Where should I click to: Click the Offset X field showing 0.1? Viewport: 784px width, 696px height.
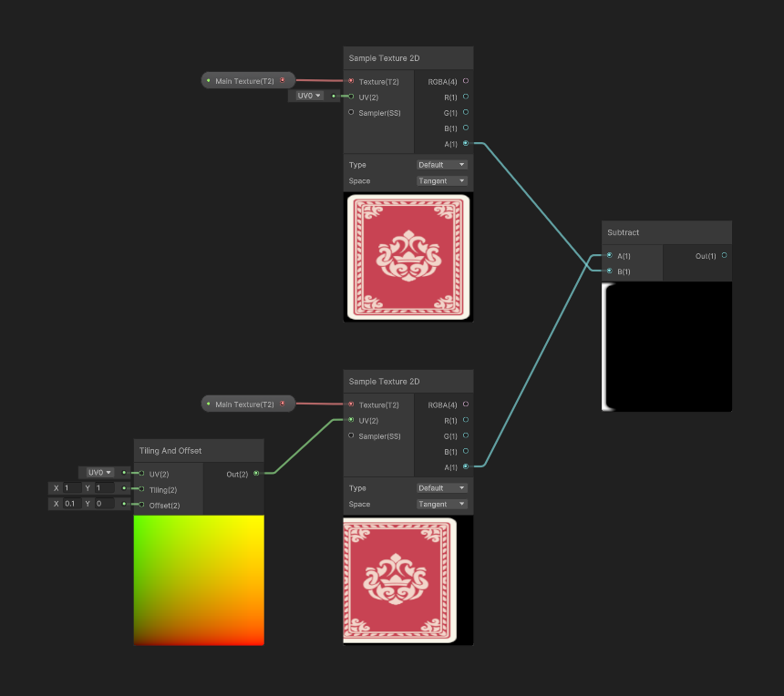(x=71, y=504)
